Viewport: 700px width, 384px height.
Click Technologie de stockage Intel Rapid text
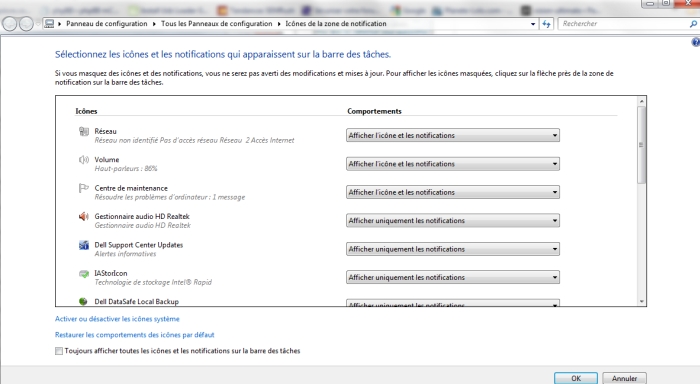[153, 282]
